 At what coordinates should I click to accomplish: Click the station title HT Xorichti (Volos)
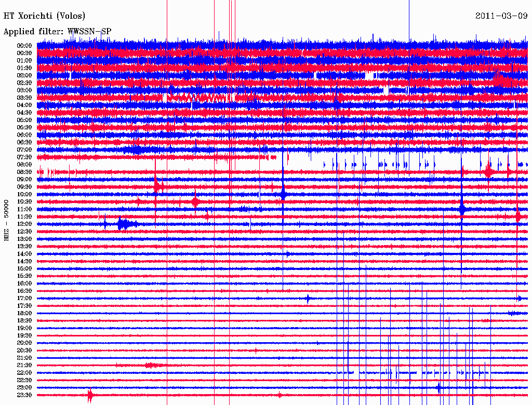point(45,16)
